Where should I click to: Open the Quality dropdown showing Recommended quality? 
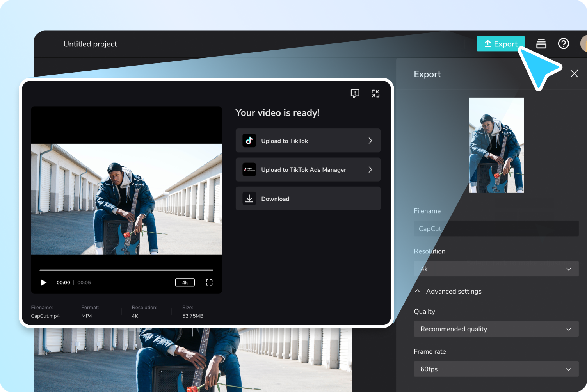(496, 329)
